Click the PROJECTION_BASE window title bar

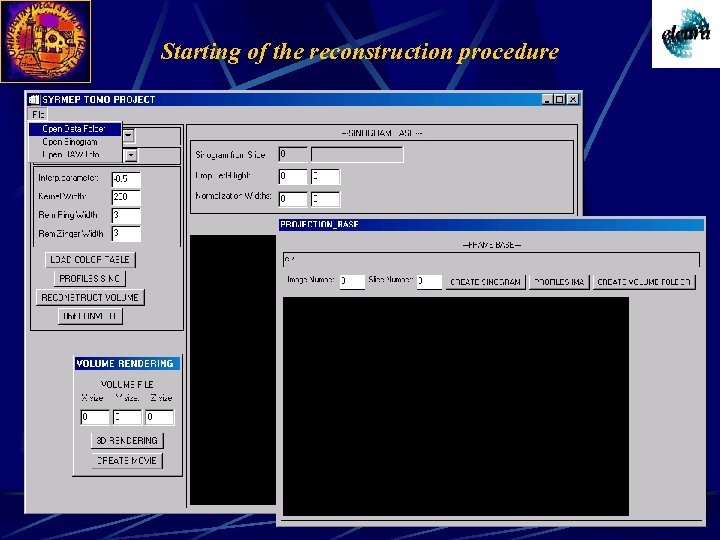491,225
